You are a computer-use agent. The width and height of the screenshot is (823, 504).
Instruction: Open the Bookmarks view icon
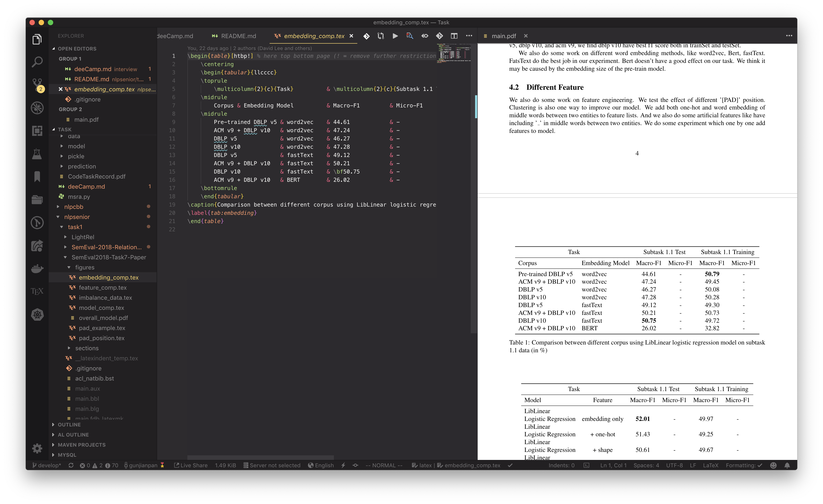point(37,176)
